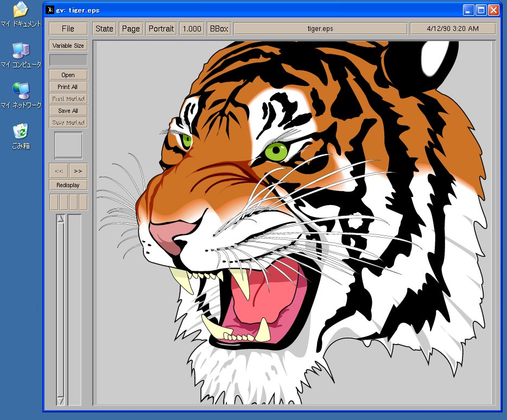
Task: Open the 1.000 scale menu
Action: click(x=192, y=28)
